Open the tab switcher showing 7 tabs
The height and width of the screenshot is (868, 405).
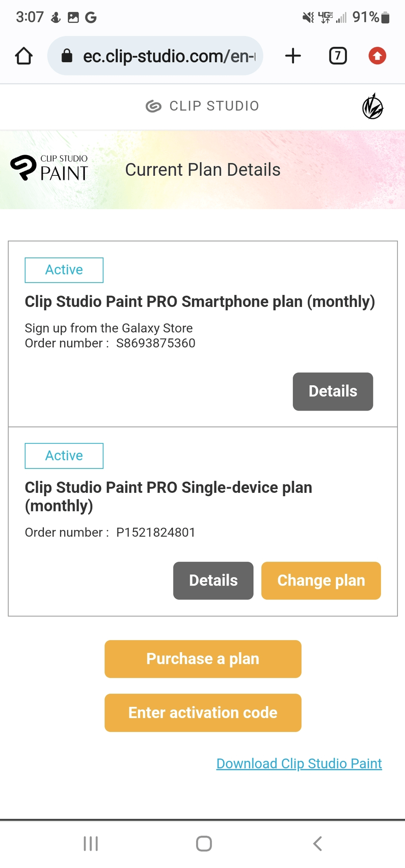[x=337, y=55]
